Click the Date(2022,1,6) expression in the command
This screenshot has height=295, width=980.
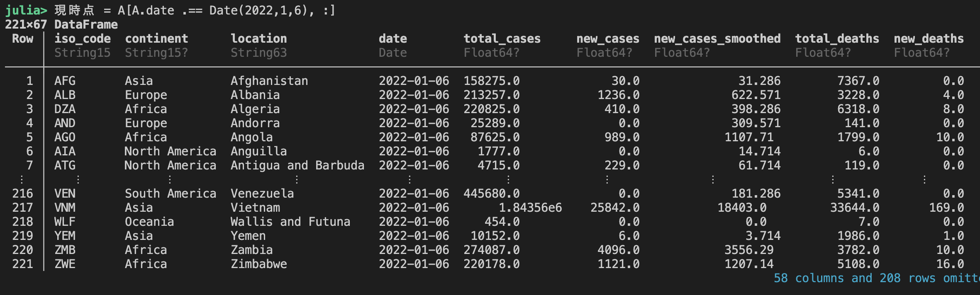[258, 10]
